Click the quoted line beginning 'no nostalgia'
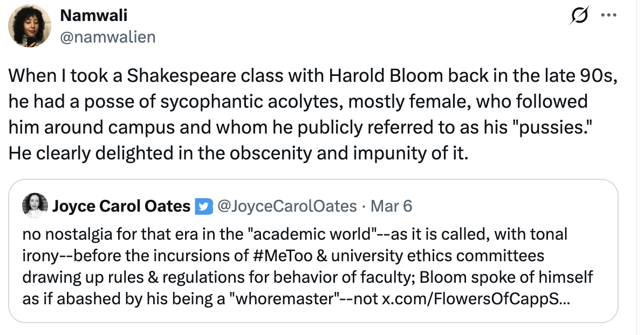 (x=295, y=234)
